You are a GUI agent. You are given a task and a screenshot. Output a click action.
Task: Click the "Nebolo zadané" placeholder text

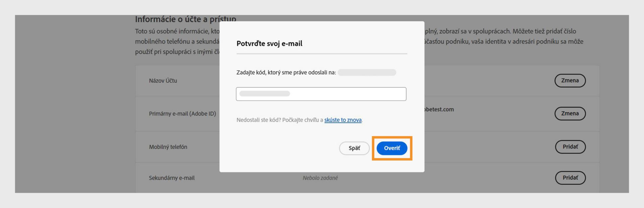[320, 178]
